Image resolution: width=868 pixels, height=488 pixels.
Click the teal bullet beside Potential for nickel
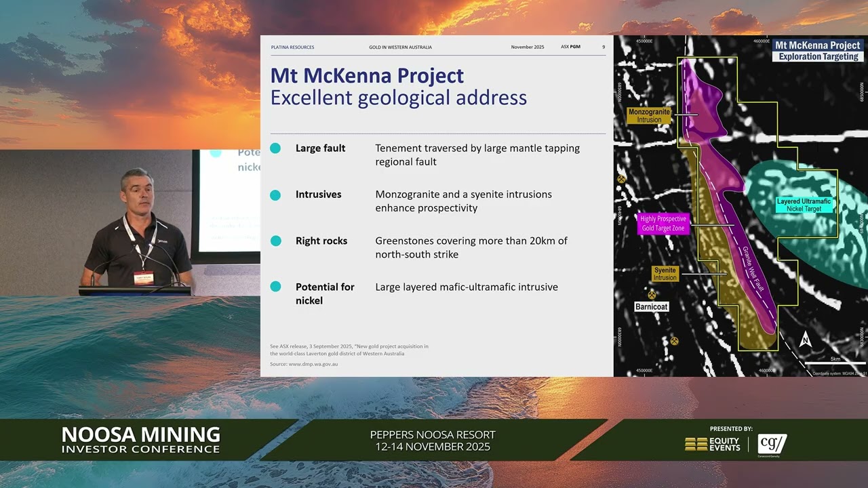pyautogui.click(x=275, y=287)
